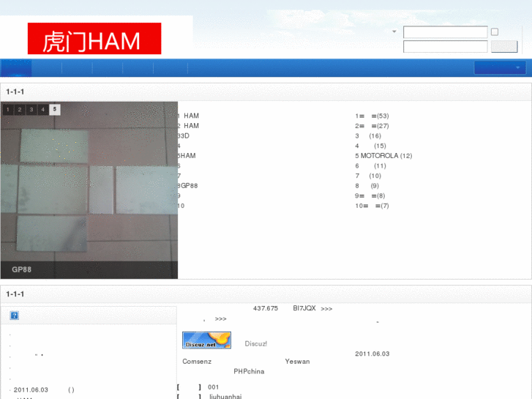532x399 pixels.
Task: Click the 001 entry text
Action: [214, 387]
